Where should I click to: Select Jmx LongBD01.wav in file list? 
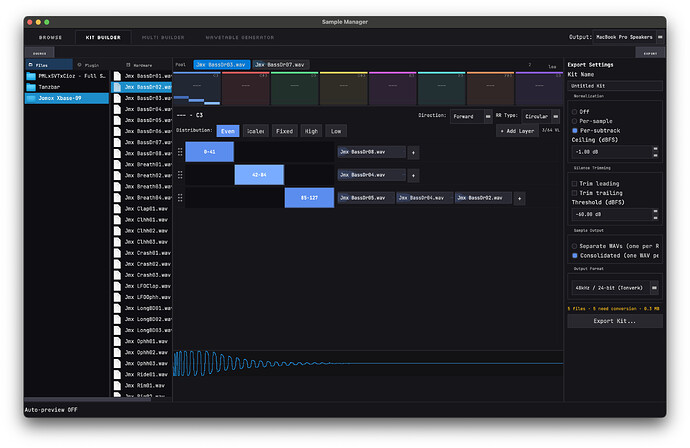click(x=142, y=308)
